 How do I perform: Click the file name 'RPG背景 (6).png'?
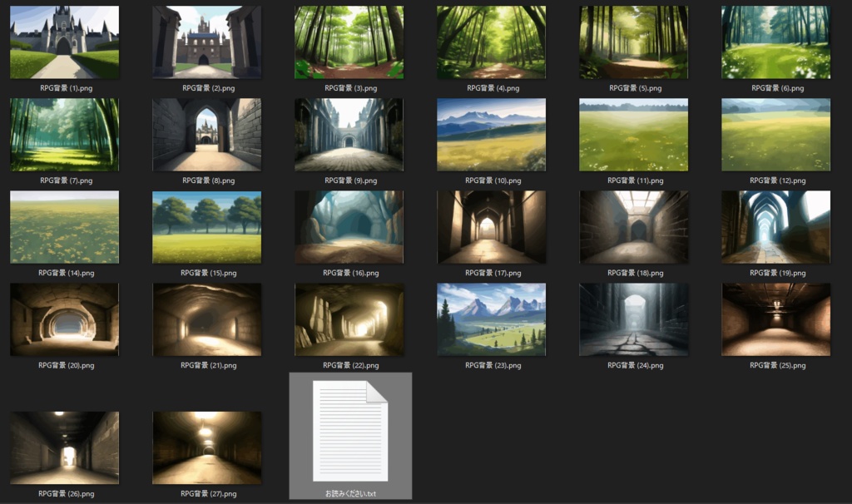(778, 88)
